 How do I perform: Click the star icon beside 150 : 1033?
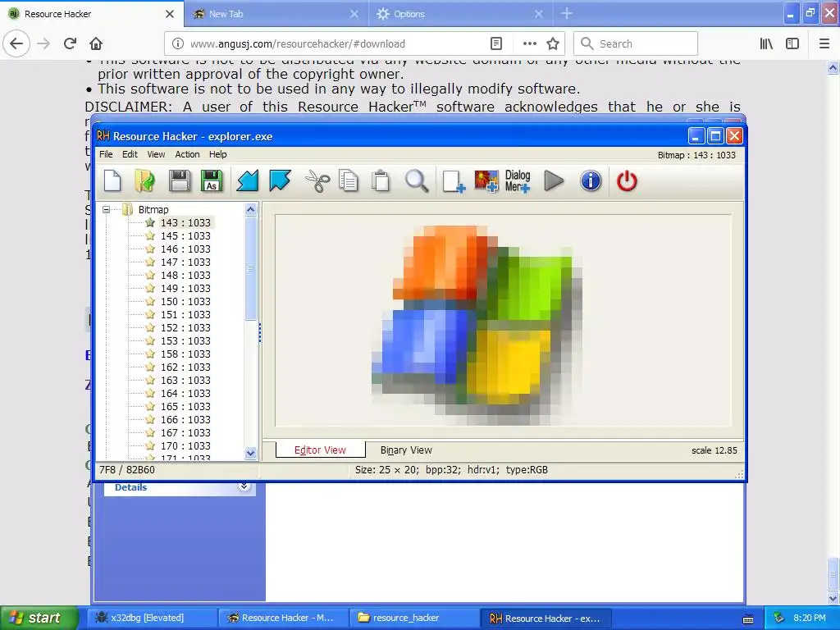tap(150, 302)
